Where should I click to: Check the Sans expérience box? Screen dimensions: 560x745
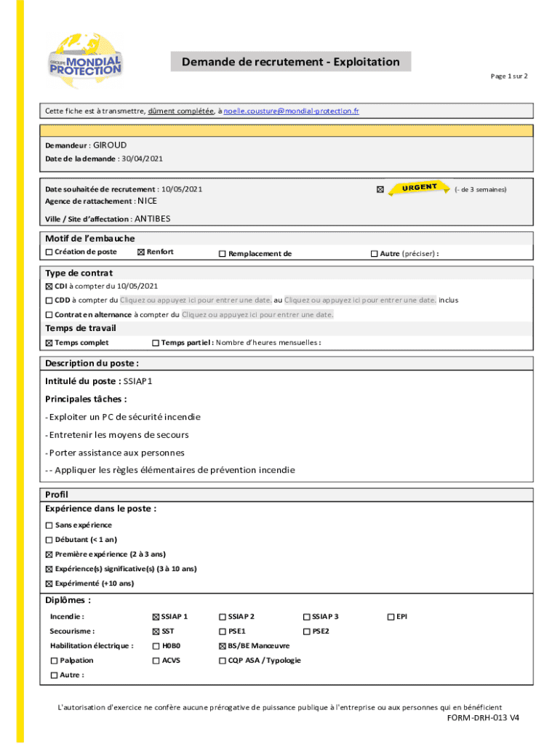click(x=49, y=525)
